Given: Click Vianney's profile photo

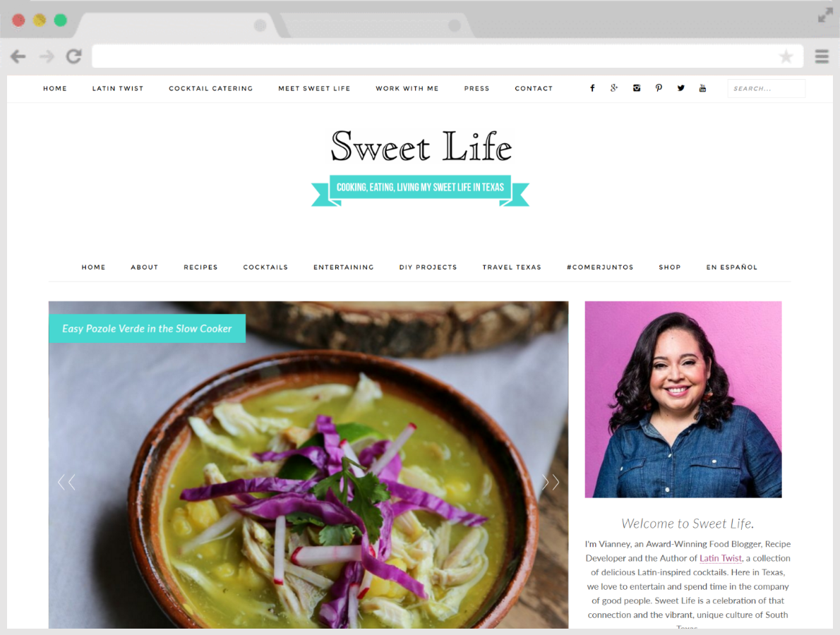Looking at the screenshot, I should click(683, 399).
